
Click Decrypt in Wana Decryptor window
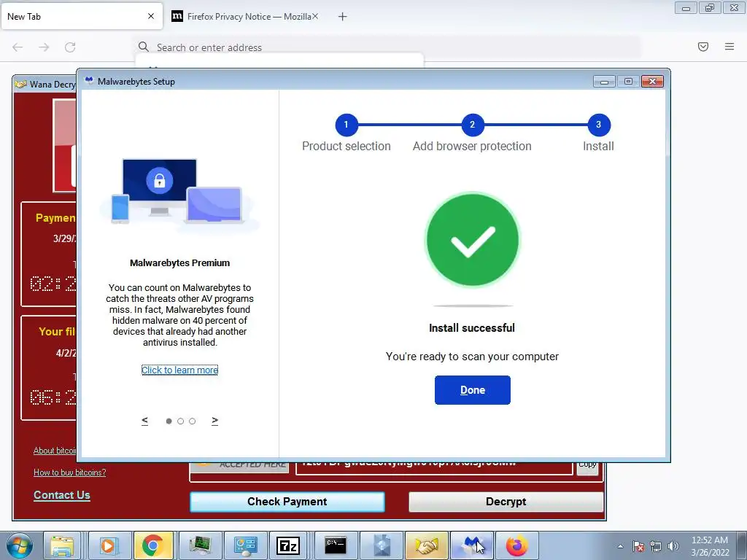pos(506,502)
